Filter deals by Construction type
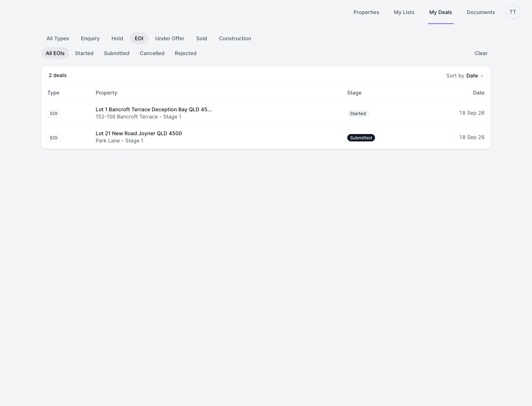The height and width of the screenshot is (406, 532). click(x=235, y=38)
